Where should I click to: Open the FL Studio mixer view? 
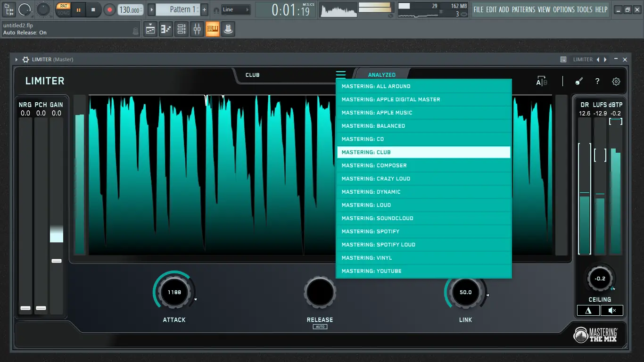pos(197,29)
